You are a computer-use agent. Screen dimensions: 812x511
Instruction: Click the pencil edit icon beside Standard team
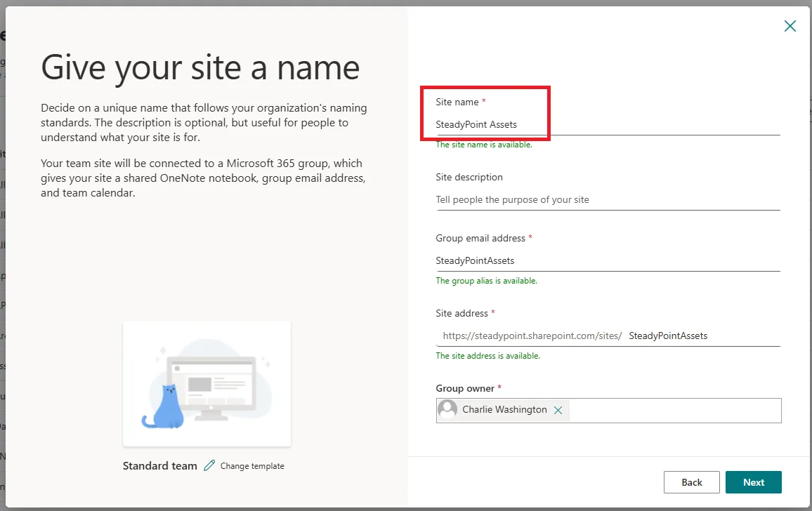tap(209, 465)
